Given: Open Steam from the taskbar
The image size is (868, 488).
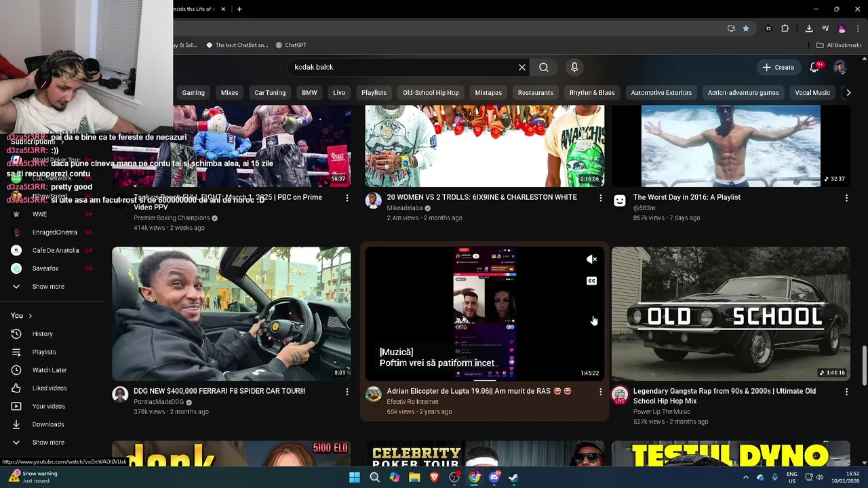Looking at the screenshot, I should (x=514, y=477).
